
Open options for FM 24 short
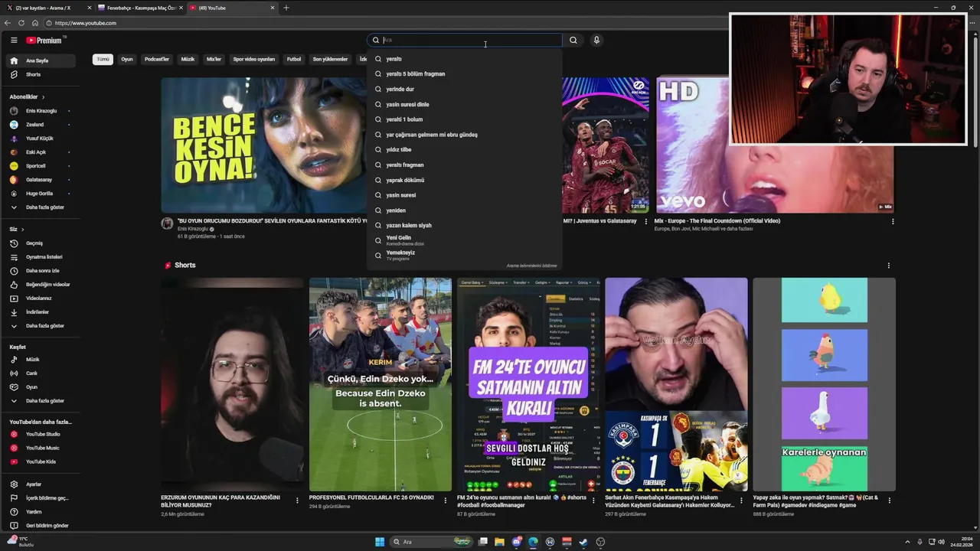point(593,500)
